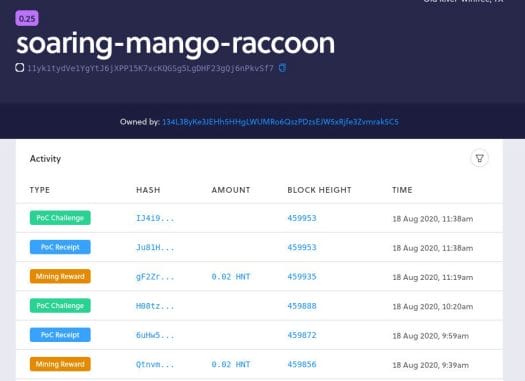
Task: Click timestamp 18 Aug 2020, 9:39am
Action: 431,365
